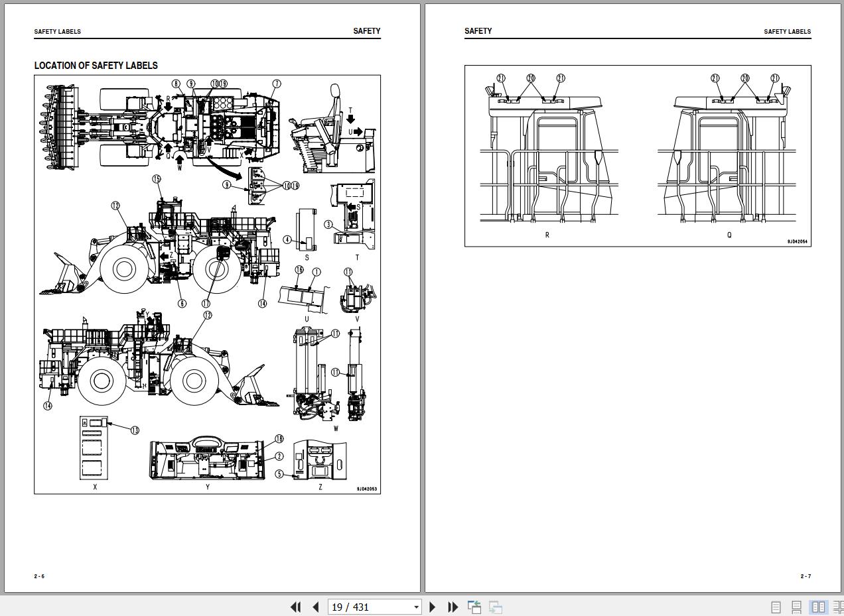The image size is (844, 616).
Task: Click the greyed next view icon
Action: [x=496, y=607]
